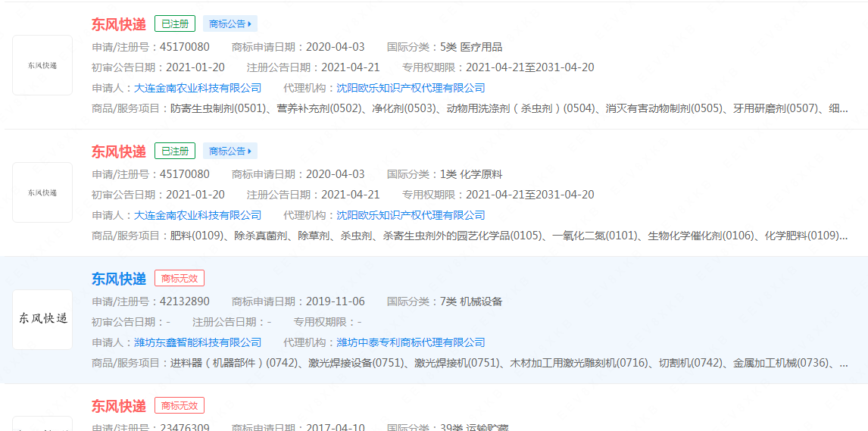Select the 7类 机械设备 classification text
The height and width of the screenshot is (431, 868).
[x=471, y=301]
